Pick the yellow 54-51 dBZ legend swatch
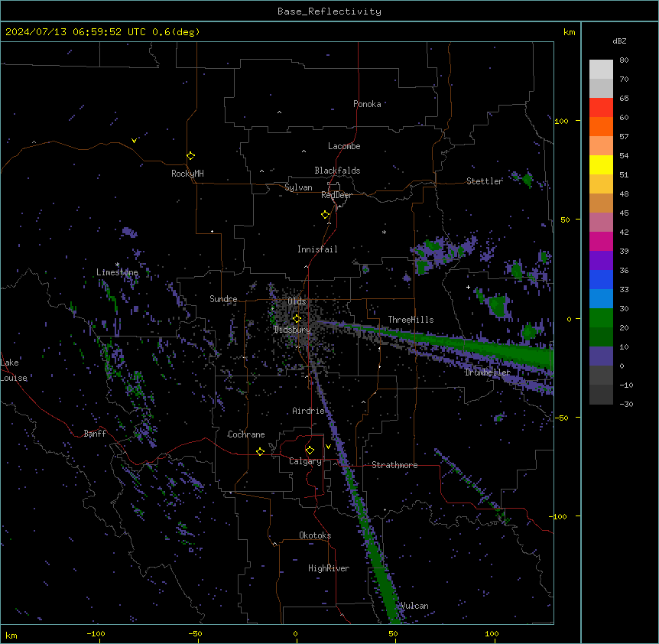The height and width of the screenshot is (644, 659). [601, 164]
